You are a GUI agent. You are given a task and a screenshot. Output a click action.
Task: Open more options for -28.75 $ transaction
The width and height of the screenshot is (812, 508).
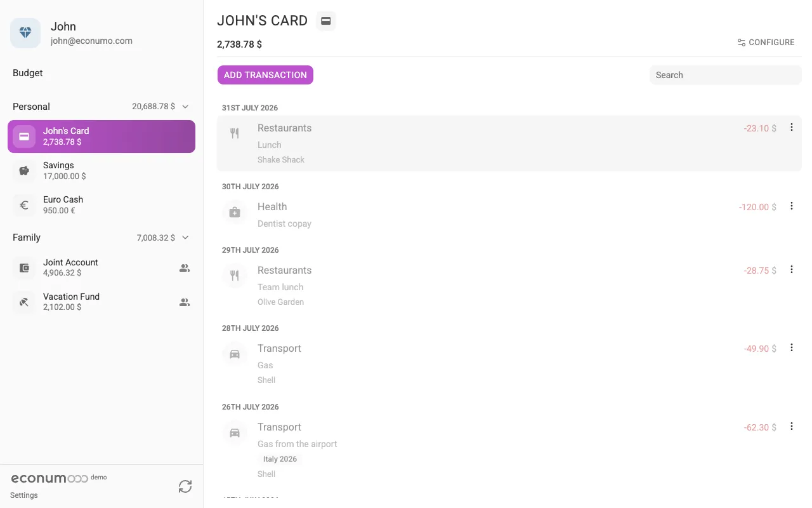coord(791,269)
